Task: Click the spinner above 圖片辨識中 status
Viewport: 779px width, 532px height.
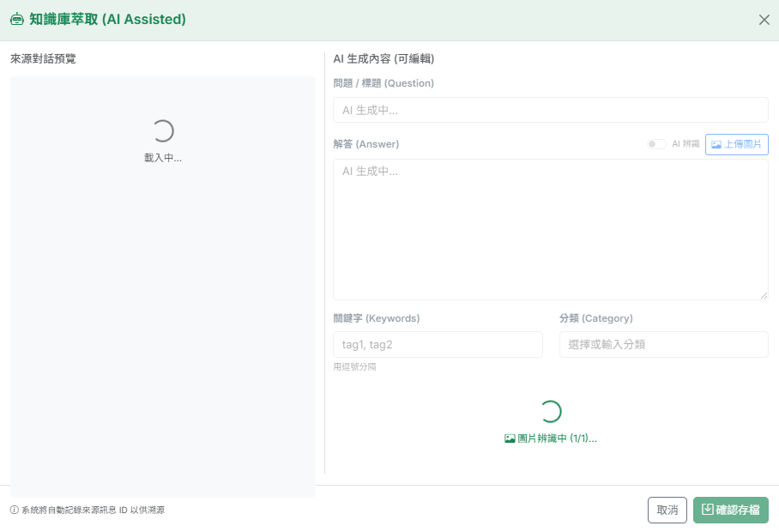Action: coord(550,411)
